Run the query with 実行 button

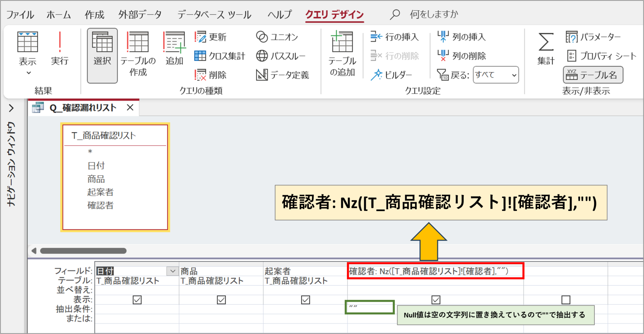[60, 48]
